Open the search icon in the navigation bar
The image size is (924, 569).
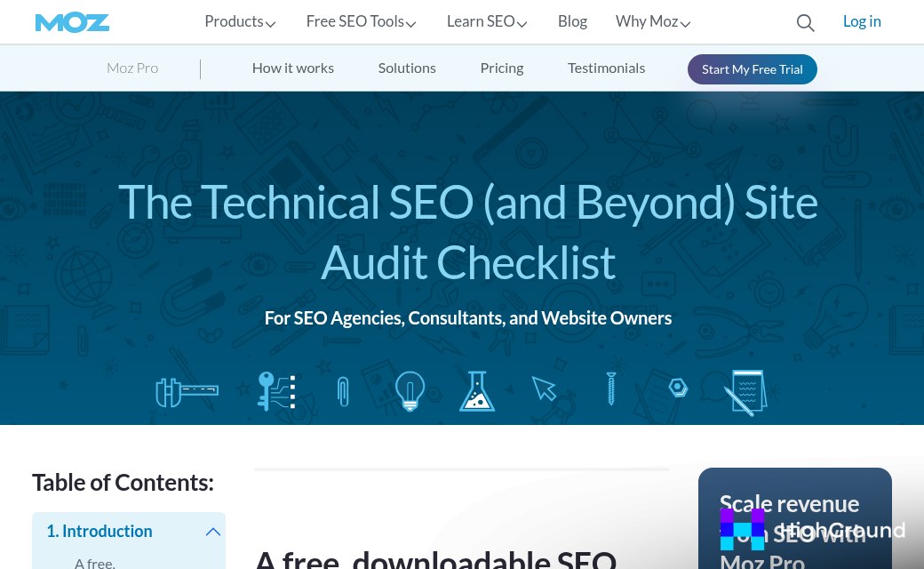tap(805, 23)
